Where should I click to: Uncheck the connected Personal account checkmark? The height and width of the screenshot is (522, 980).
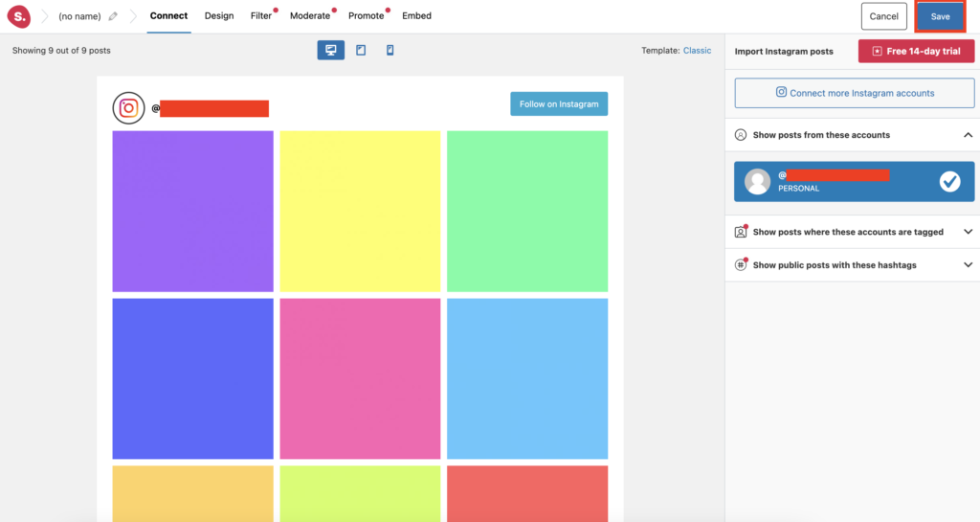[949, 182]
